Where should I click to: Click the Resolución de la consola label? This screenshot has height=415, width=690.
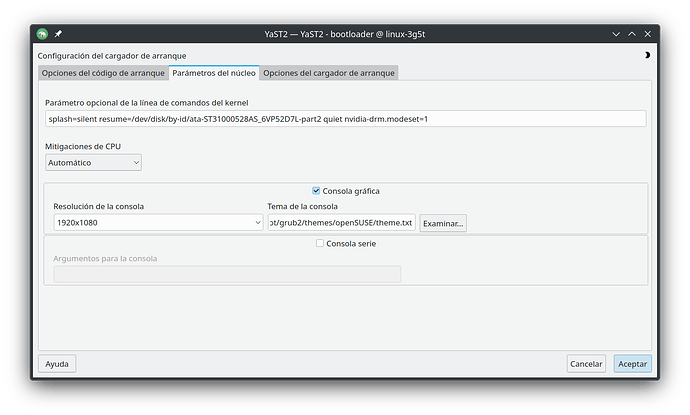click(99, 206)
